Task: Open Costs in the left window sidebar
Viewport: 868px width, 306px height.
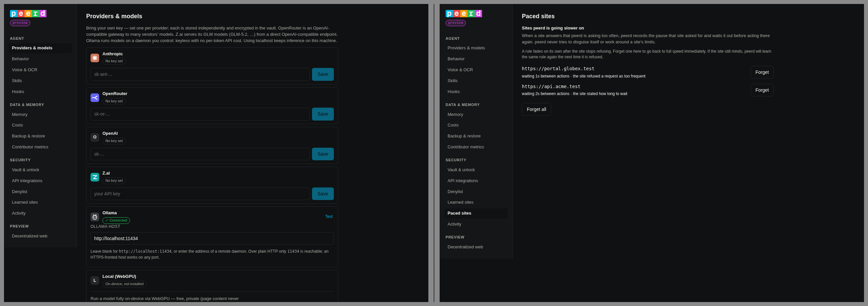Action: [40, 125]
